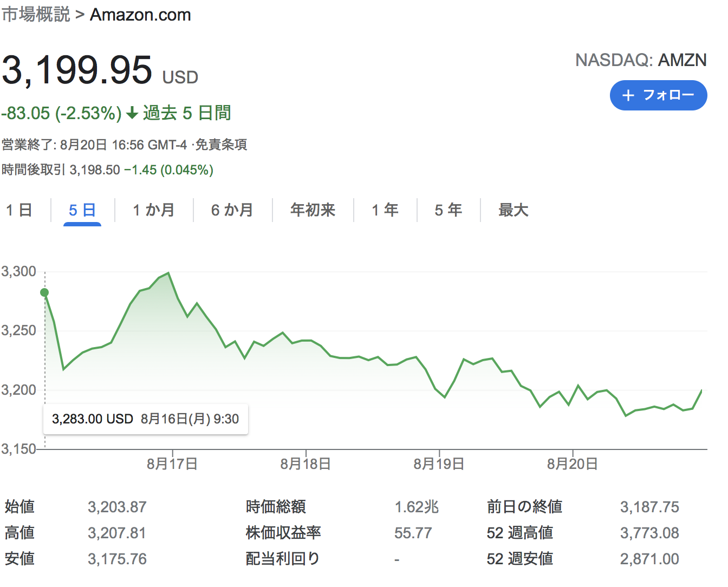Screen dimensions: 728x587
Task: Click the 8月18日 axis date label
Action: (305, 464)
